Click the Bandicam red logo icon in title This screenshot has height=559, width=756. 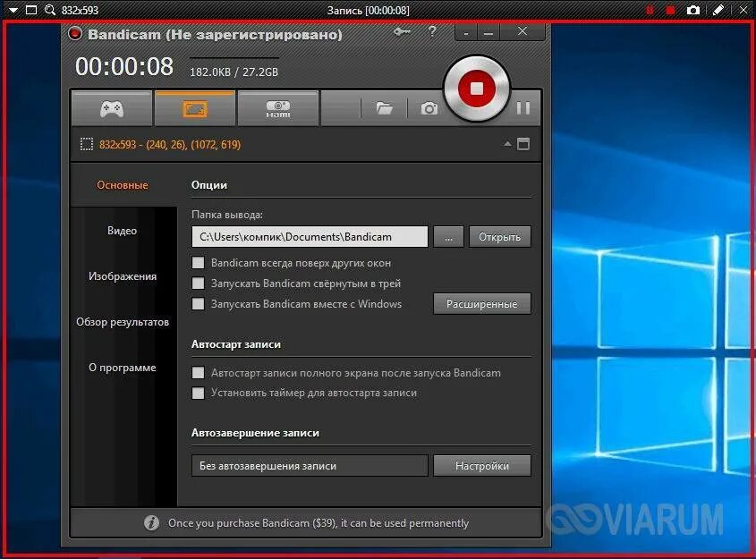tap(75, 34)
